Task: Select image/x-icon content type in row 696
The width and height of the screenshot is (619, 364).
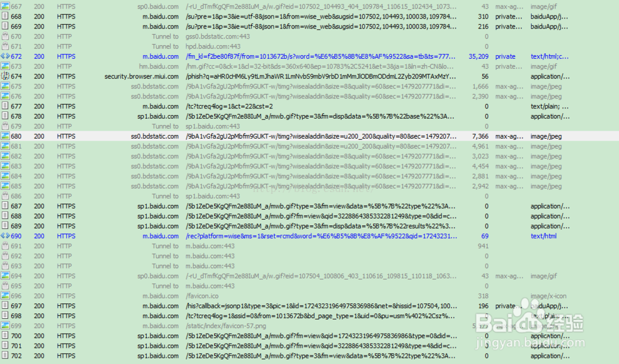Action: point(548,296)
